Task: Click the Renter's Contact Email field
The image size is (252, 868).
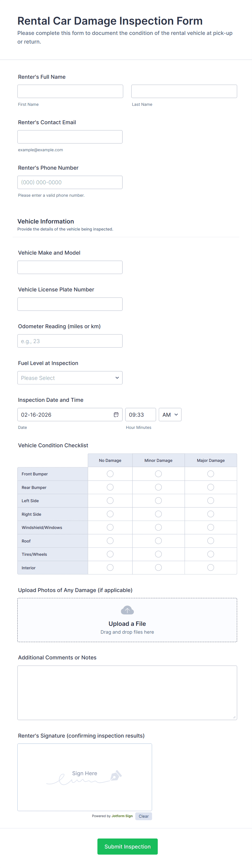Action: [x=70, y=137]
